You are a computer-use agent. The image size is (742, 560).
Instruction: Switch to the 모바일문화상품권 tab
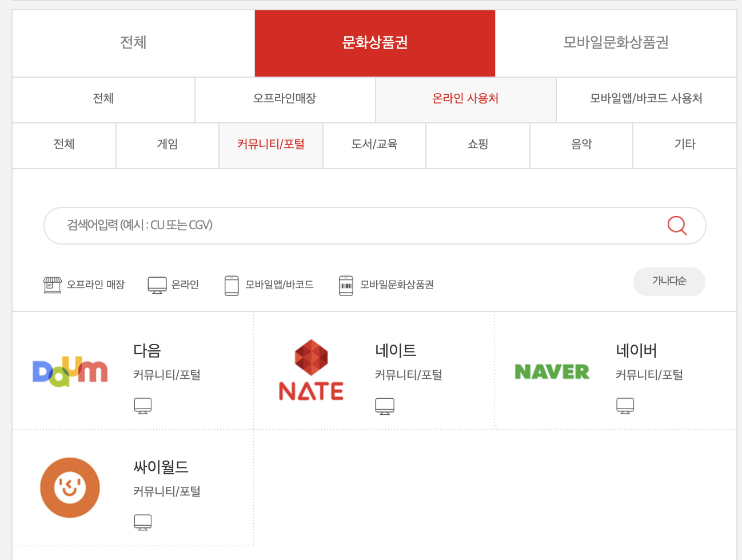pyautogui.click(x=616, y=43)
